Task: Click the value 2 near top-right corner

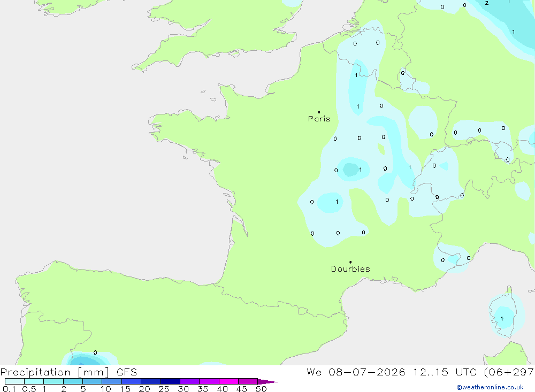Action: [486, 3]
